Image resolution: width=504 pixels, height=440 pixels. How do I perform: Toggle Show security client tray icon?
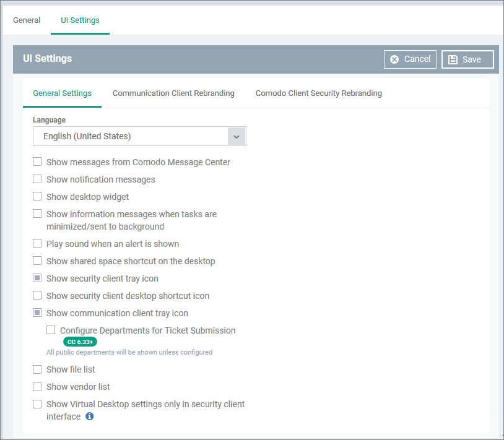[37, 278]
